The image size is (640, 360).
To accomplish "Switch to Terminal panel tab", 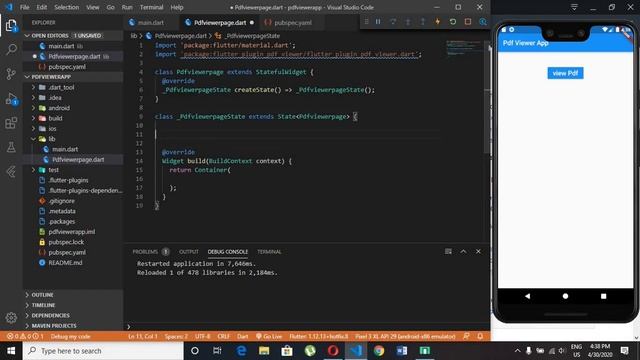I will point(269,251).
